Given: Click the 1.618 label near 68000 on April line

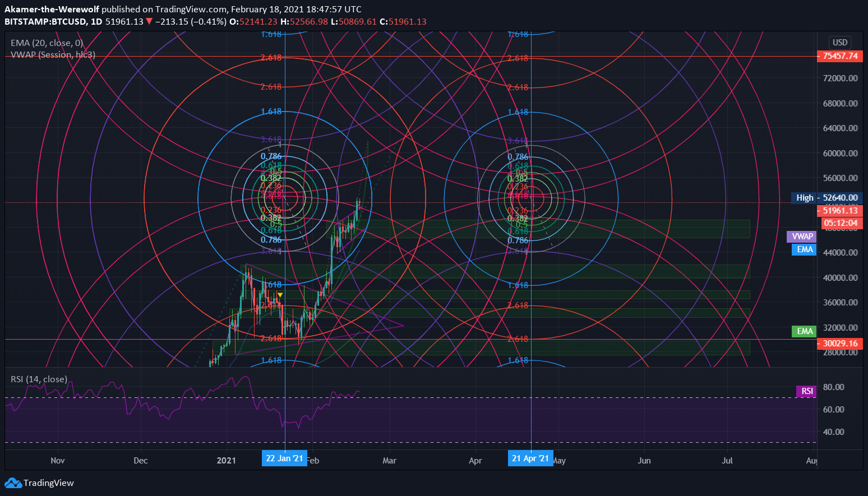Looking at the screenshot, I should (x=518, y=112).
